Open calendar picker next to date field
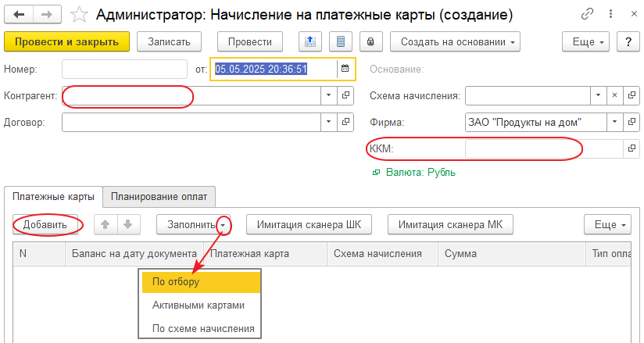 [x=345, y=69]
